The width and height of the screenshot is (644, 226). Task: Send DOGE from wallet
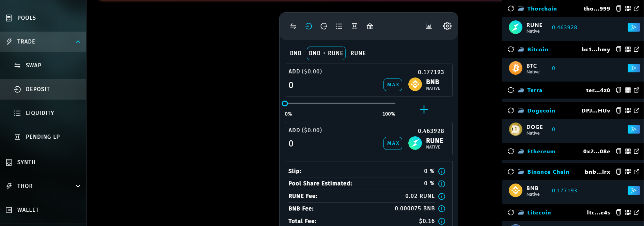pos(634,129)
